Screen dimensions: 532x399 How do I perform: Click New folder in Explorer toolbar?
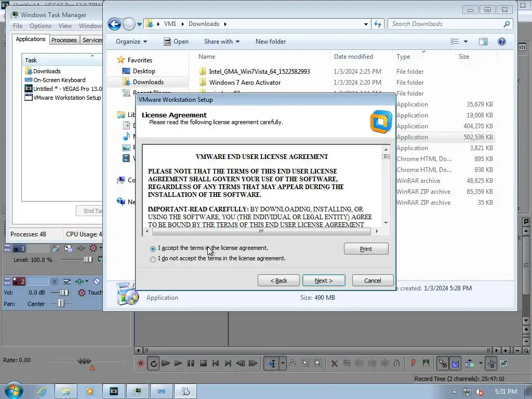[x=270, y=42]
